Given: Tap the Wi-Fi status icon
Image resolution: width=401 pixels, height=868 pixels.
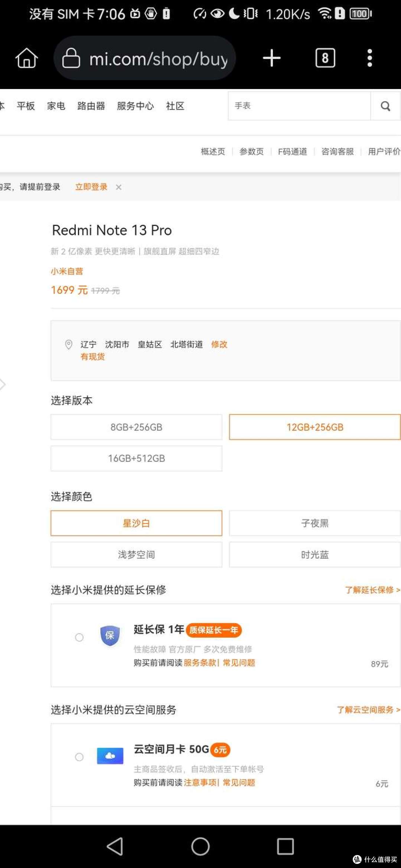Looking at the screenshot, I should pyautogui.click(x=325, y=14).
